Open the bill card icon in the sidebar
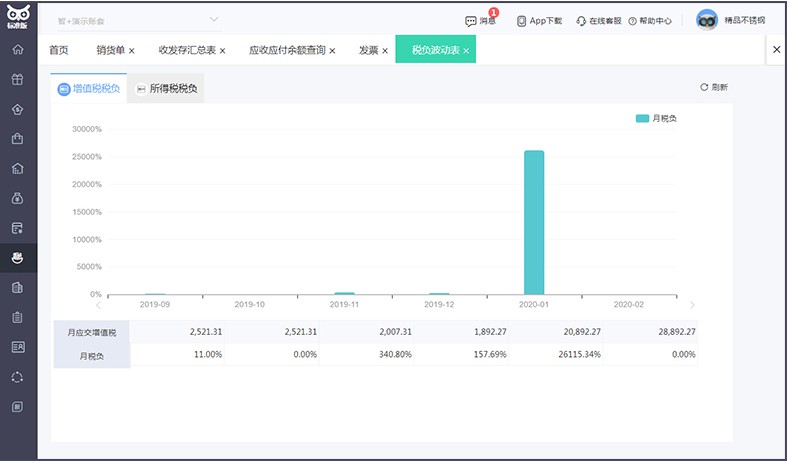Viewport: 790px width, 461px height. point(18,228)
